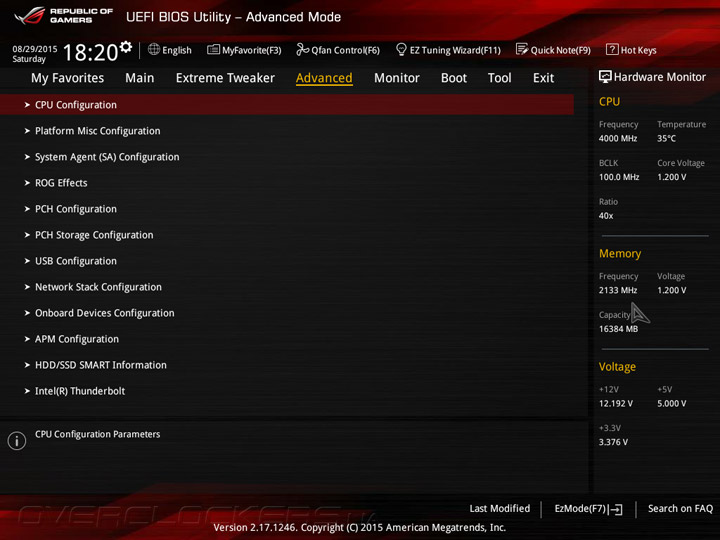
Task: Click the 40x ratio value
Action: (606, 216)
